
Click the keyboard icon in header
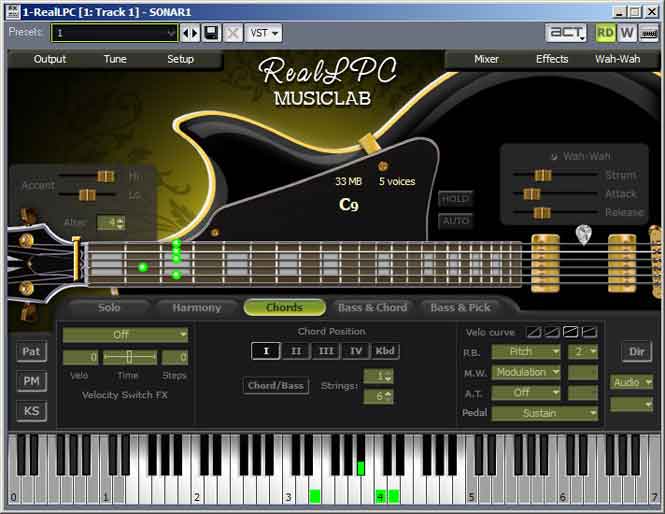point(648,33)
